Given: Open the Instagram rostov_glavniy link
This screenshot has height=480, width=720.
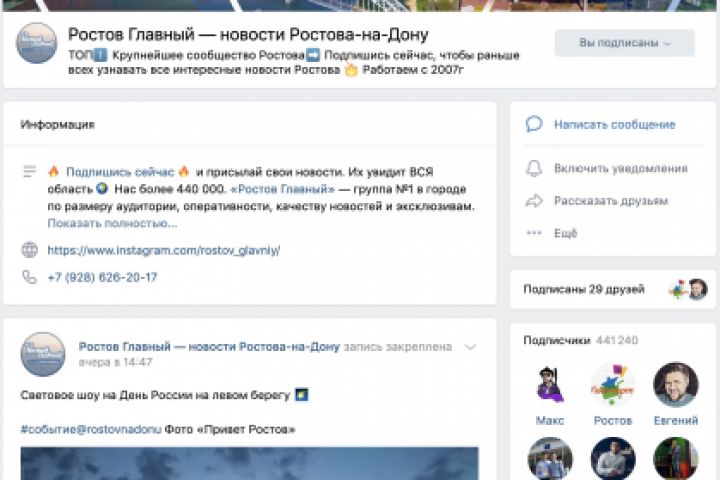Looking at the screenshot, I should pos(164,250).
